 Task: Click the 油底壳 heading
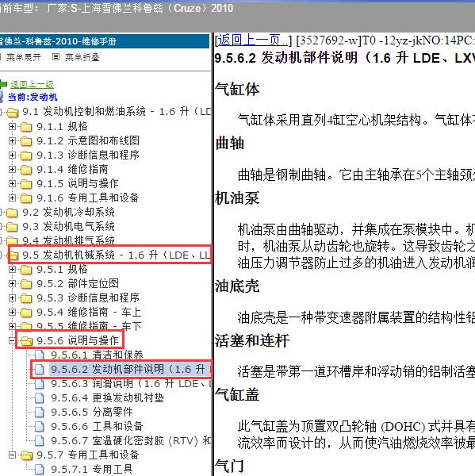pos(237,286)
